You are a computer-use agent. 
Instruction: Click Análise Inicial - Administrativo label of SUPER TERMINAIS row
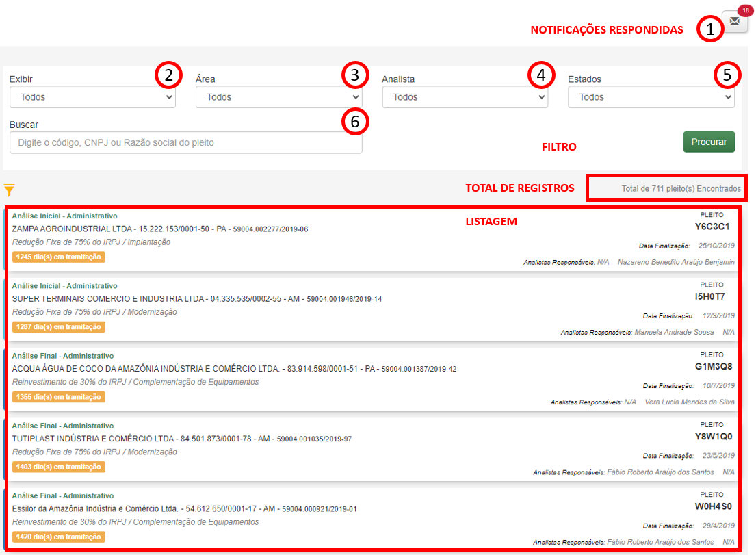point(64,286)
